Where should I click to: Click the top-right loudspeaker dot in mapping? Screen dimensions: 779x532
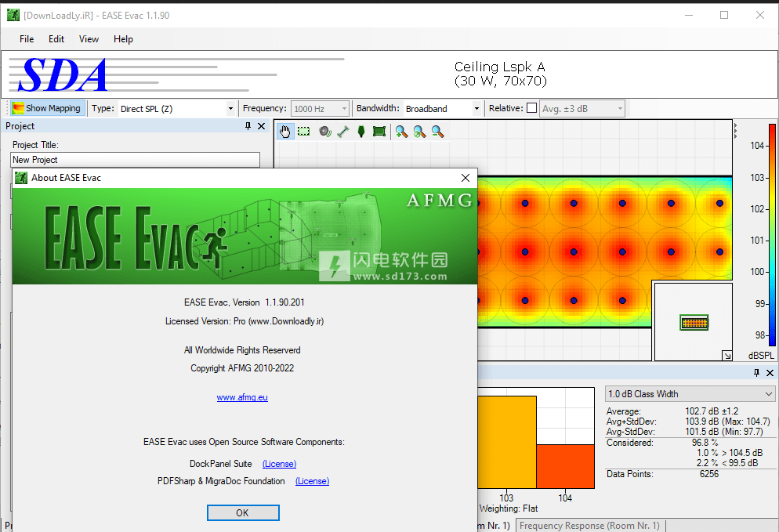pos(719,203)
